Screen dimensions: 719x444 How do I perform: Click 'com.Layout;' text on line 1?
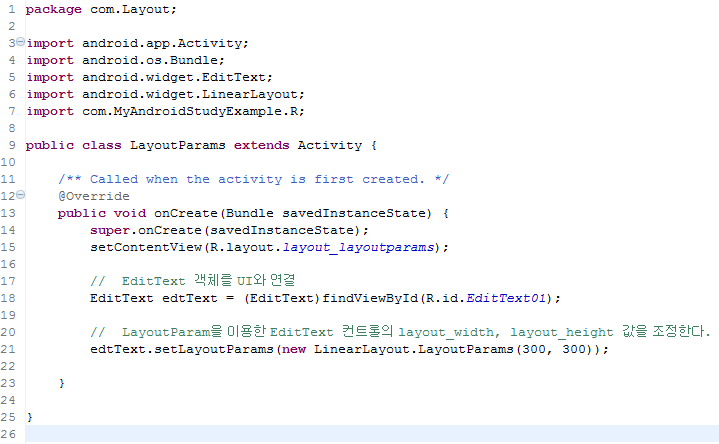coord(133,10)
